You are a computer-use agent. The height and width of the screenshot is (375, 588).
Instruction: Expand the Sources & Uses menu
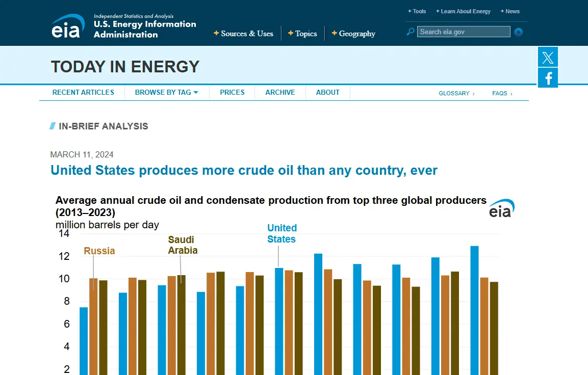(x=244, y=34)
